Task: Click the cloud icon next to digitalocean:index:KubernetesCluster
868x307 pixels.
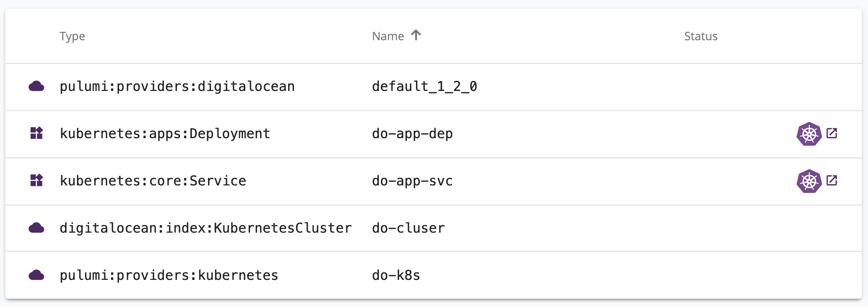Action: [37, 228]
